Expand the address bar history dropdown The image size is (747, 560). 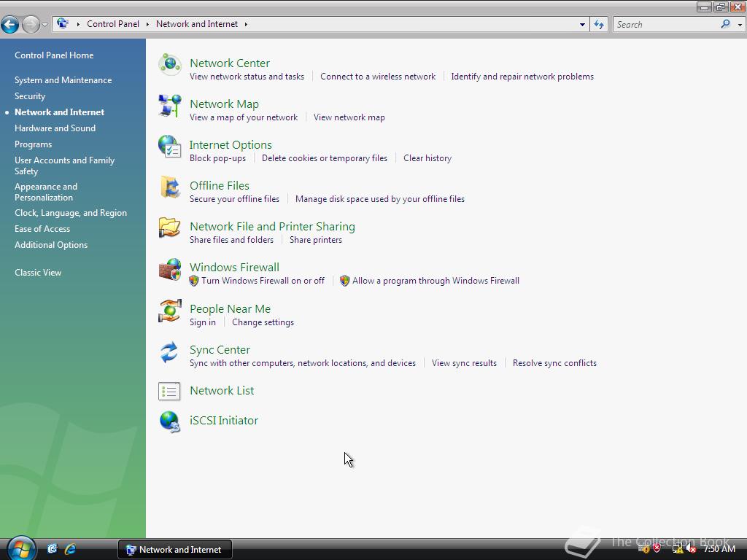pos(582,24)
